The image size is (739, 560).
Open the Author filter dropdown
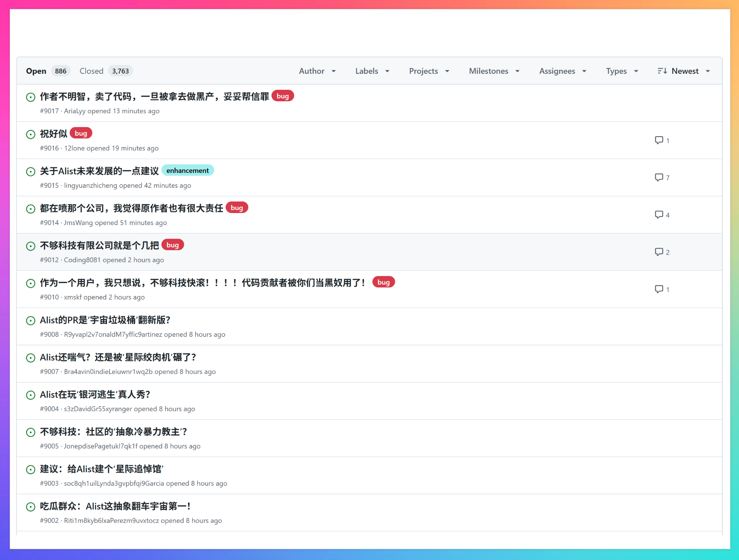click(x=317, y=71)
